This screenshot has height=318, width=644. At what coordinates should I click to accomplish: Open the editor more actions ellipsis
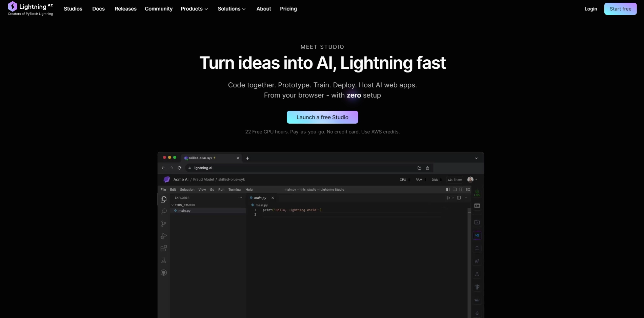coord(465,198)
